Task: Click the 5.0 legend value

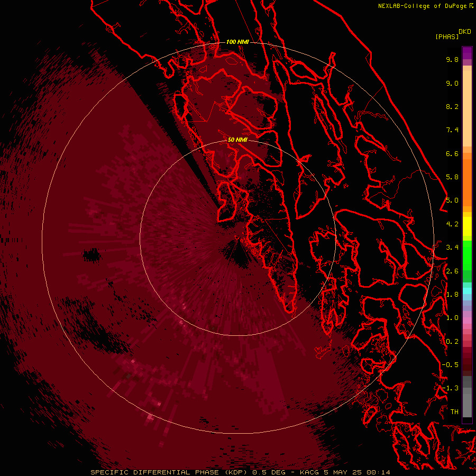Action: point(452,200)
